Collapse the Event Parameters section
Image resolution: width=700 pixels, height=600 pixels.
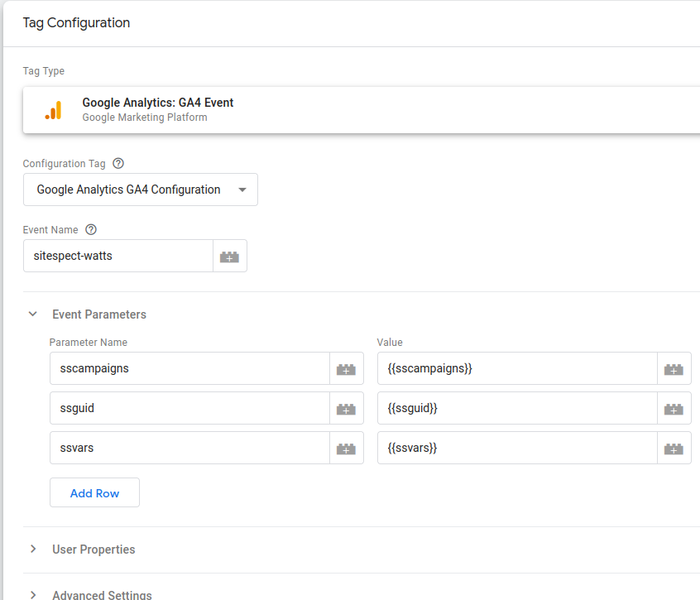click(33, 314)
